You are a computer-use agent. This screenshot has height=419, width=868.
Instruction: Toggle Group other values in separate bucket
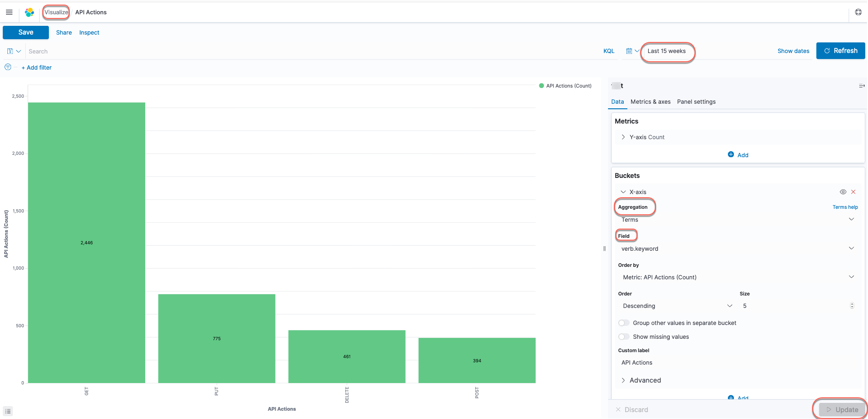point(624,323)
